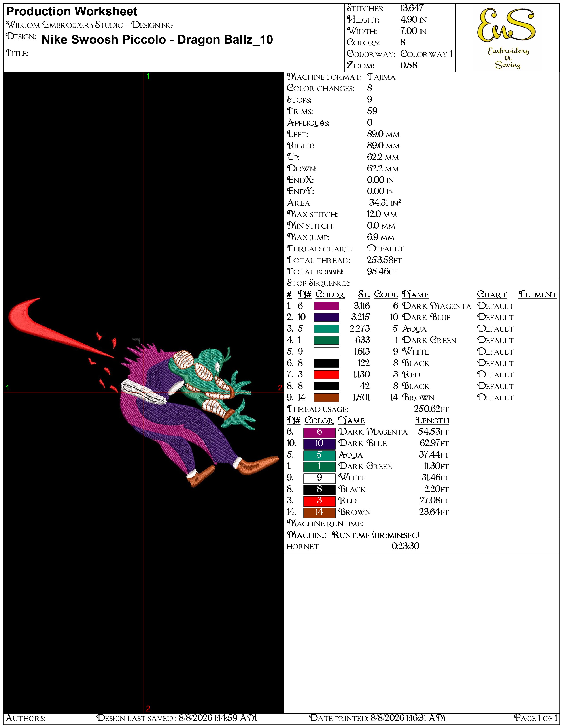
Task: Click the stitch count "1,613" for White
Action: [x=362, y=352]
